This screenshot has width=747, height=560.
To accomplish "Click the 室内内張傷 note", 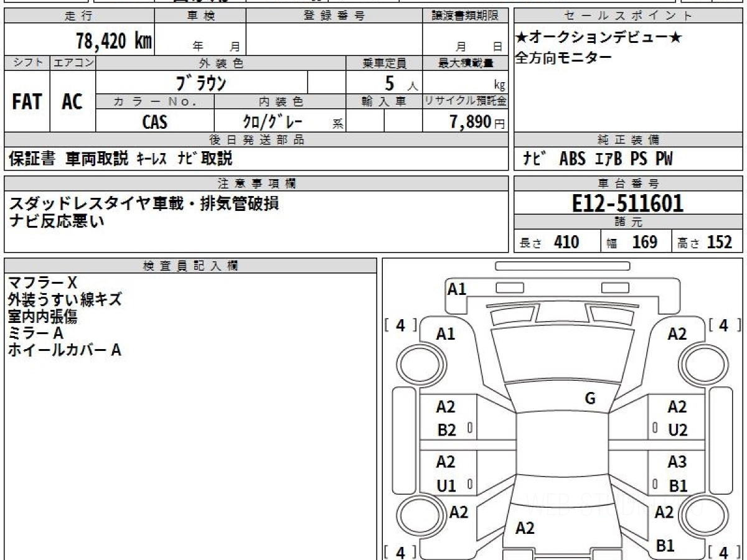I will tap(42, 317).
